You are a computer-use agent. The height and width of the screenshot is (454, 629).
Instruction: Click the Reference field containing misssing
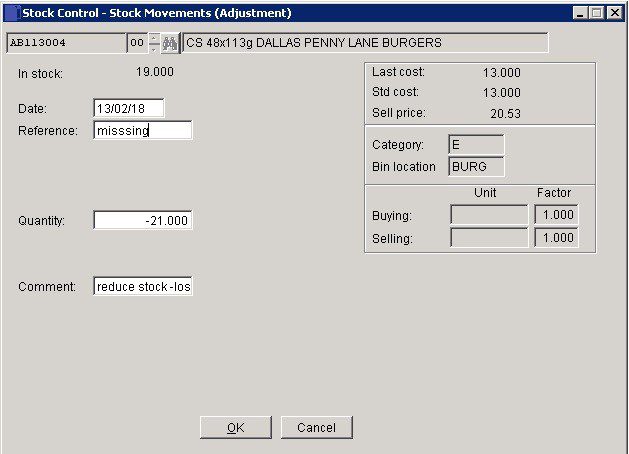(x=143, y=130)
